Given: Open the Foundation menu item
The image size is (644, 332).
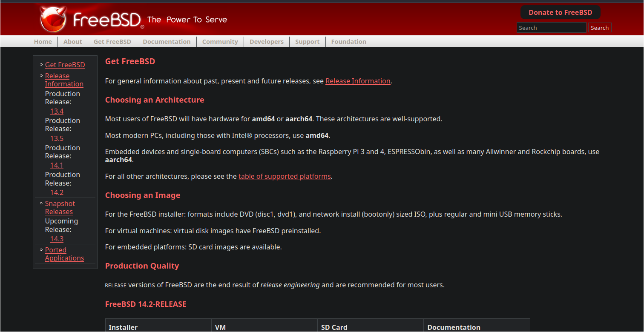Looking at the screenshot, I should pyautogui.click(x=349, y=42).
